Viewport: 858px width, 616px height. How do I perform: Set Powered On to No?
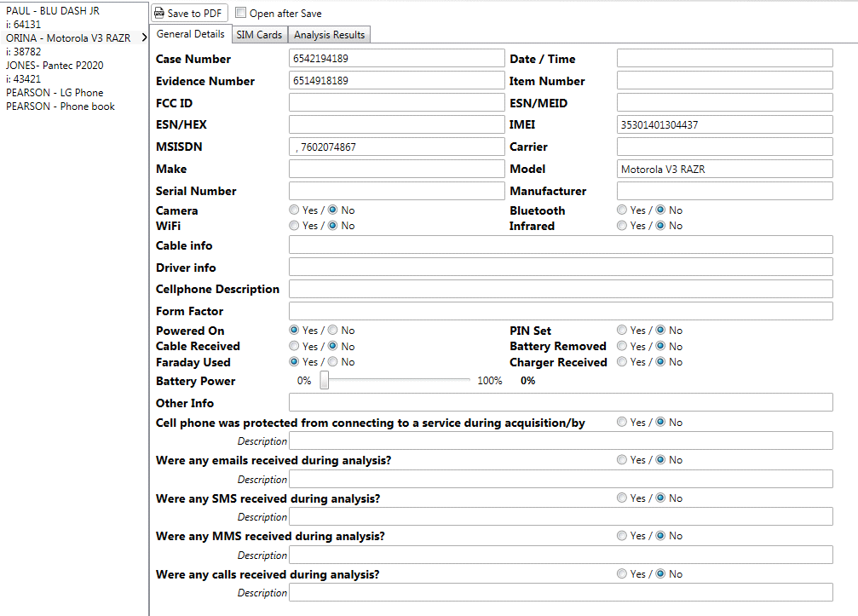332,331
